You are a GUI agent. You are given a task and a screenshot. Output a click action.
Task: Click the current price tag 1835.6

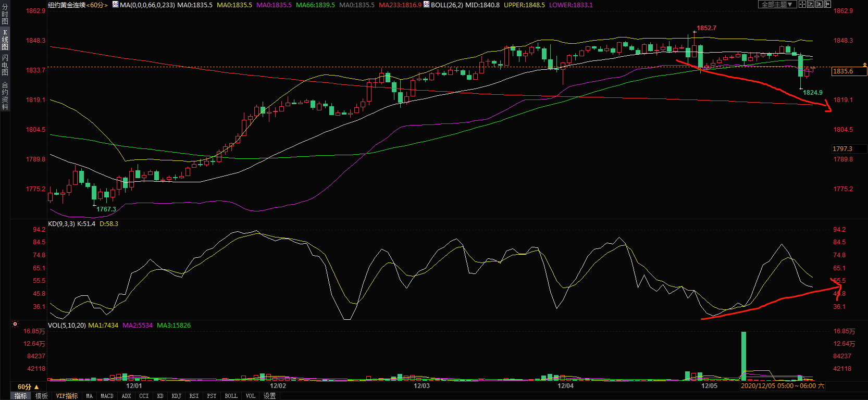[x=849, y=71]
